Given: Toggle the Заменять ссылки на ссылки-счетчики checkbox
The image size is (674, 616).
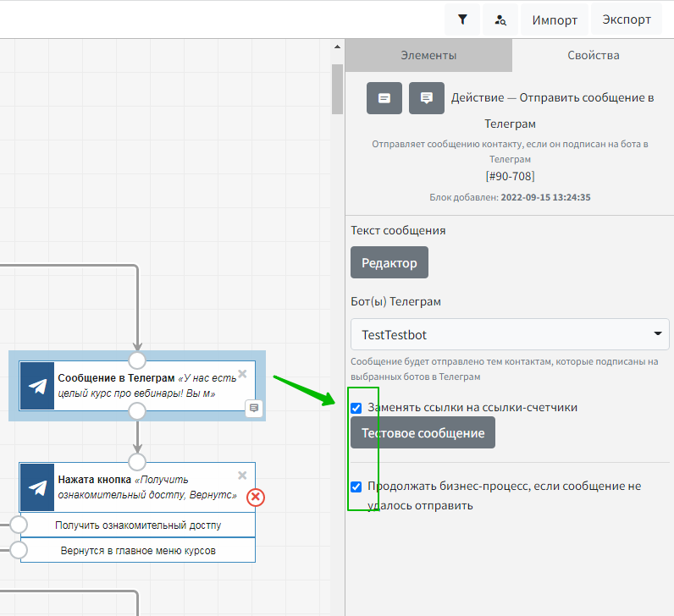Looking at the screenshot, I should coord(356,408).
